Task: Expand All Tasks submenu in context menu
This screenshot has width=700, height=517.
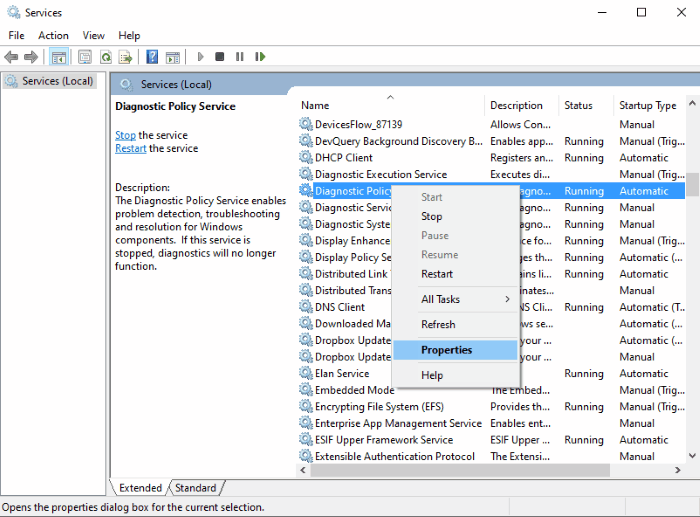Action: pyautogui.click(x=455, y=300)
